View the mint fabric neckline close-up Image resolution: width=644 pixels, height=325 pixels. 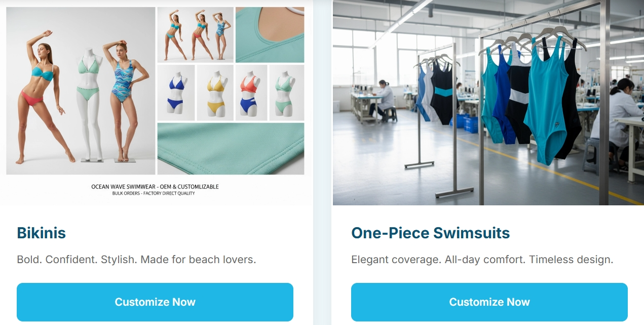coord(270,34)
